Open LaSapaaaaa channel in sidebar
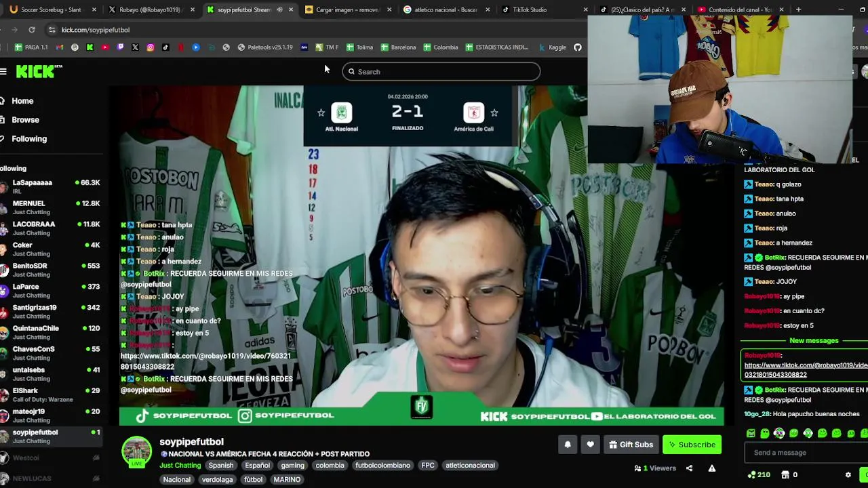 point(51,186)
